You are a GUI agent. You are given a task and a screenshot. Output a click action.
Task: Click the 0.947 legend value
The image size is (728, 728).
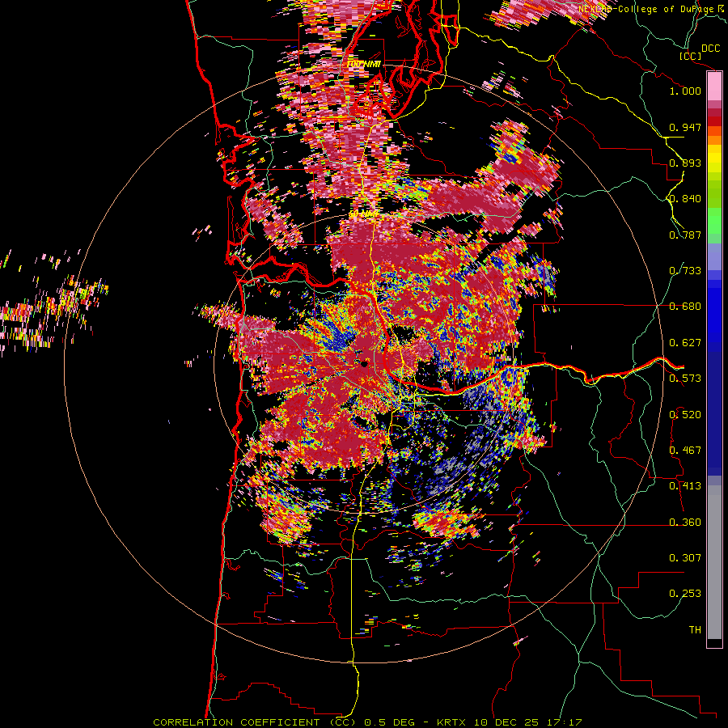(x=685, y=127)
